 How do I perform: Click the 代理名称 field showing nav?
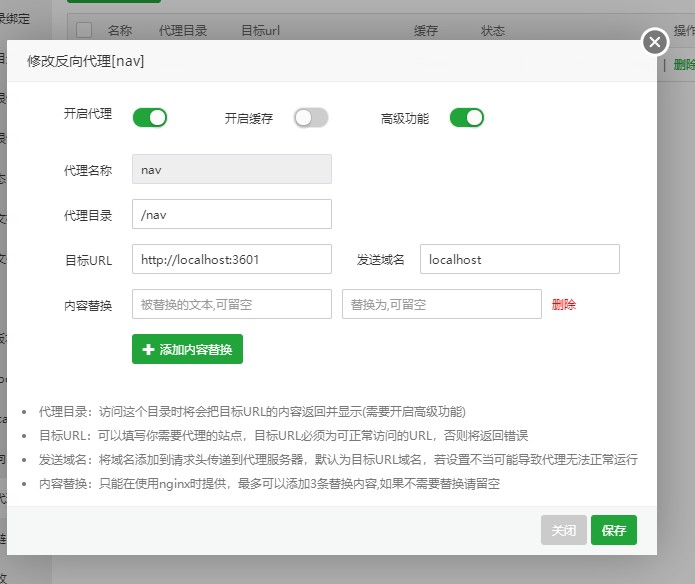tap(232, 169)
